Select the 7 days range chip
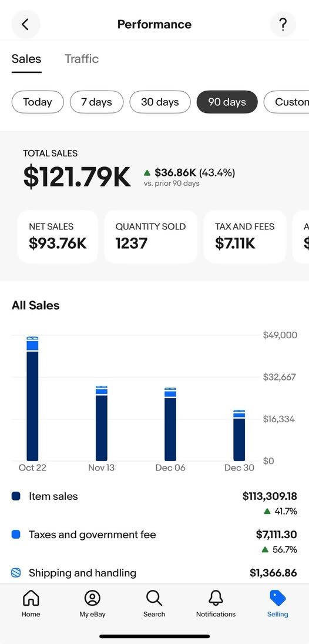Image resolution: width=309 pixels, height=644 pixels. point(97,102)
